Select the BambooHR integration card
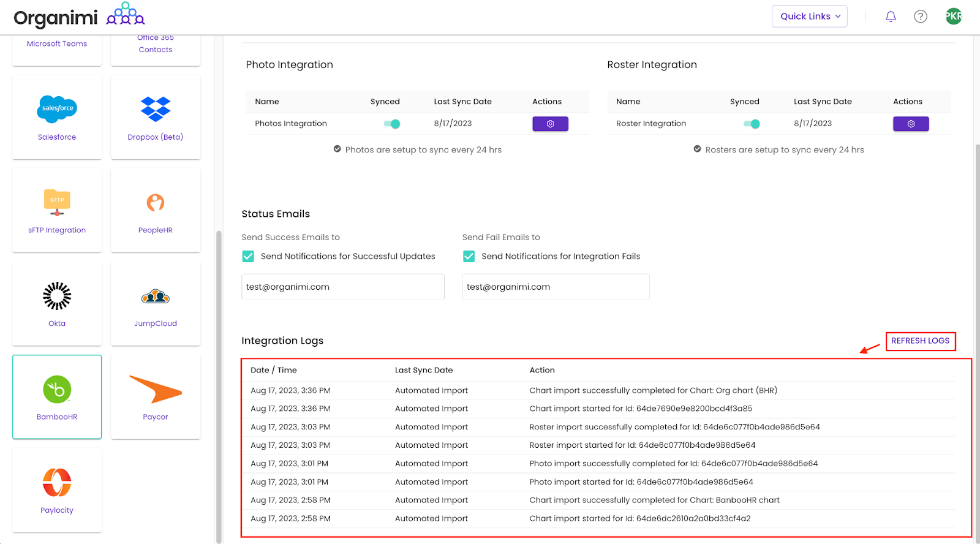The image size is (980, 544). coord(57,397)
